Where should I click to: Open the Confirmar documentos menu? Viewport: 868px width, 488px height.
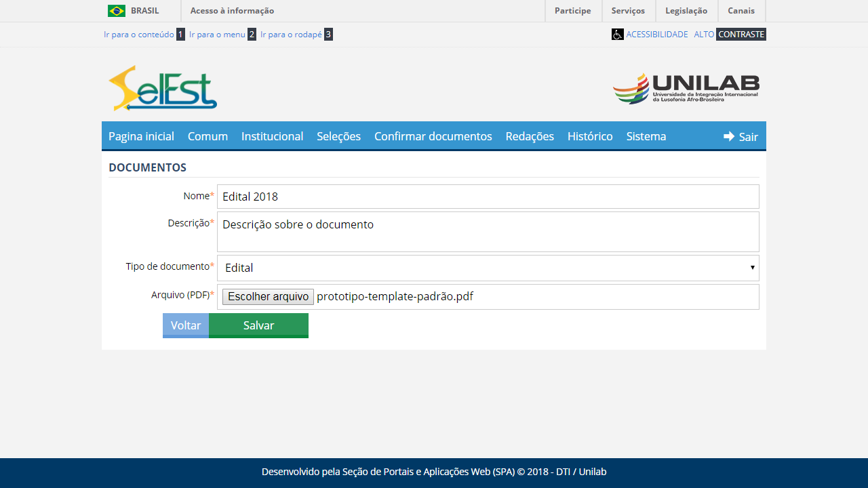click(433, 136)
